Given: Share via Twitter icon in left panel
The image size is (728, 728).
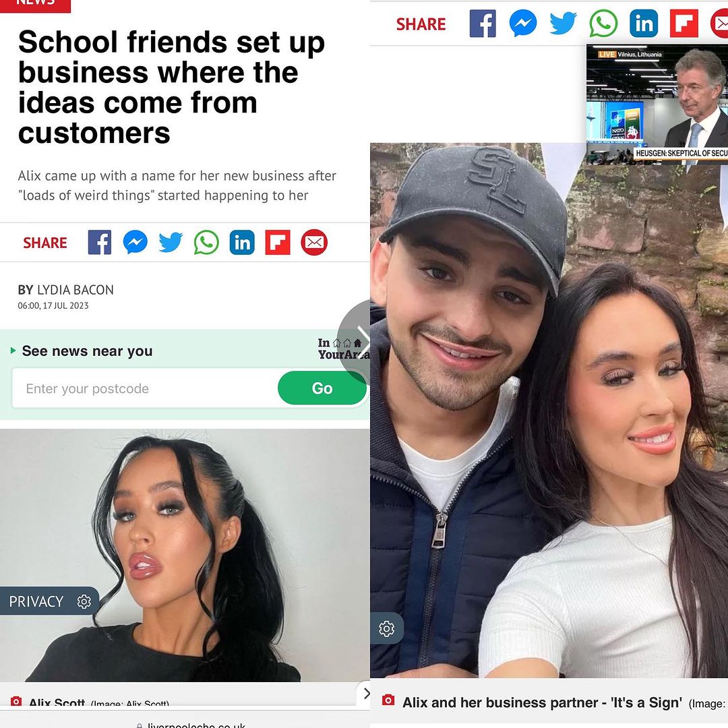Looking at the screenshot, I should tap(171, 243).
